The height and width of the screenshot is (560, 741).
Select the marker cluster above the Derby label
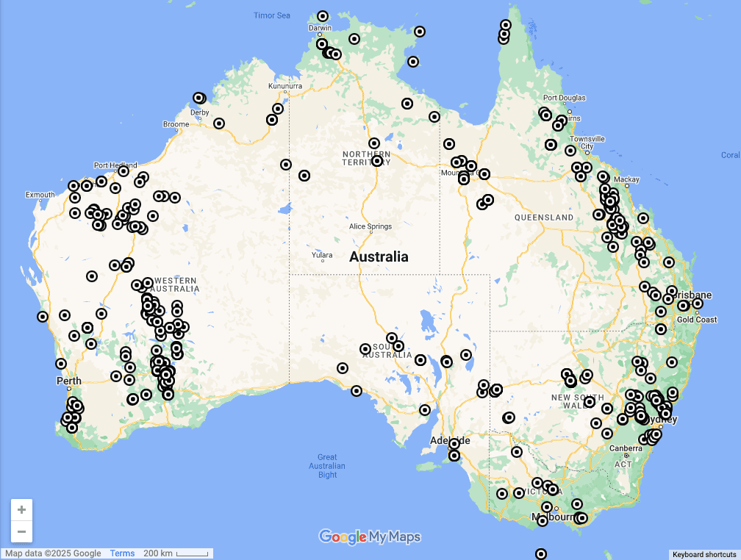(199, 98)
